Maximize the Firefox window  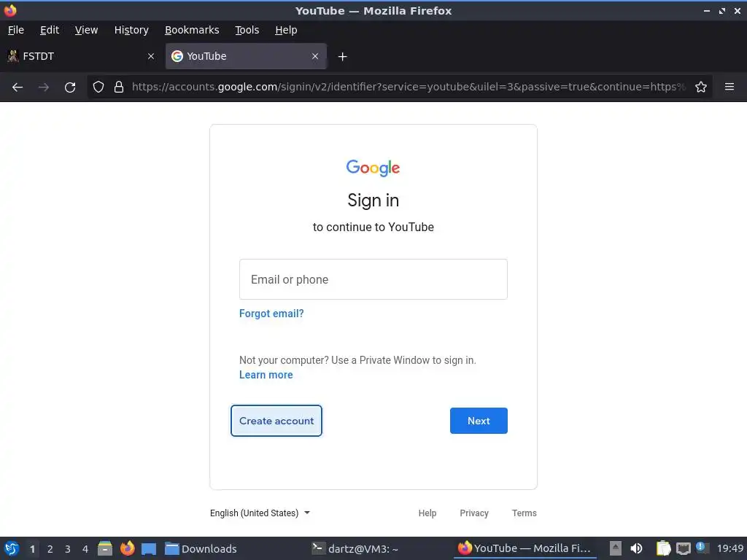point(722,10)
